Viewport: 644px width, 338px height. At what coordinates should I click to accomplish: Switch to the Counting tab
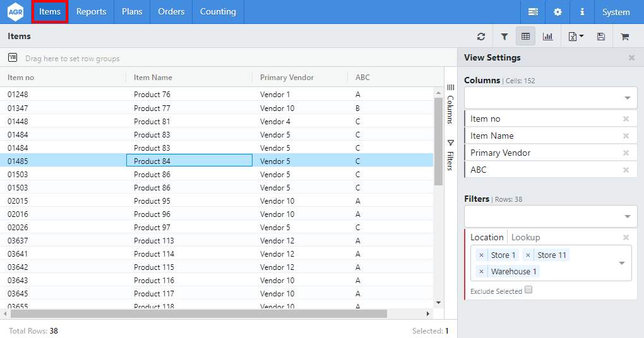pos(218,12)
